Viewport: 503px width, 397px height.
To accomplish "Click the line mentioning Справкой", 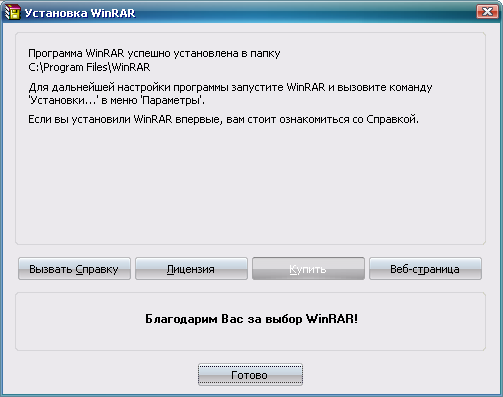I will coord(223,119).
